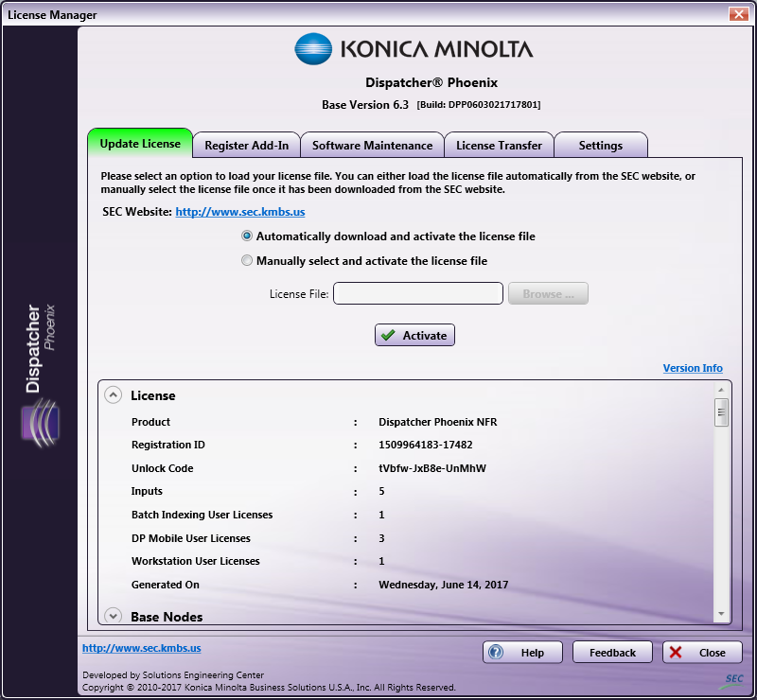Close the License Manager window
The height and width of the screenshot is (700, 757).
[739, 14]
